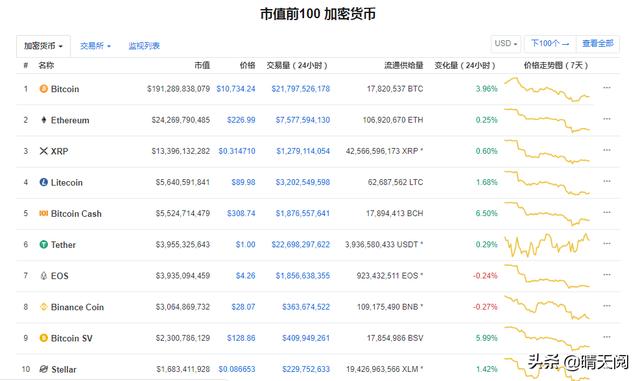
Task: Sort by 交易量（24小时）column header
Action: pos(297,65)
